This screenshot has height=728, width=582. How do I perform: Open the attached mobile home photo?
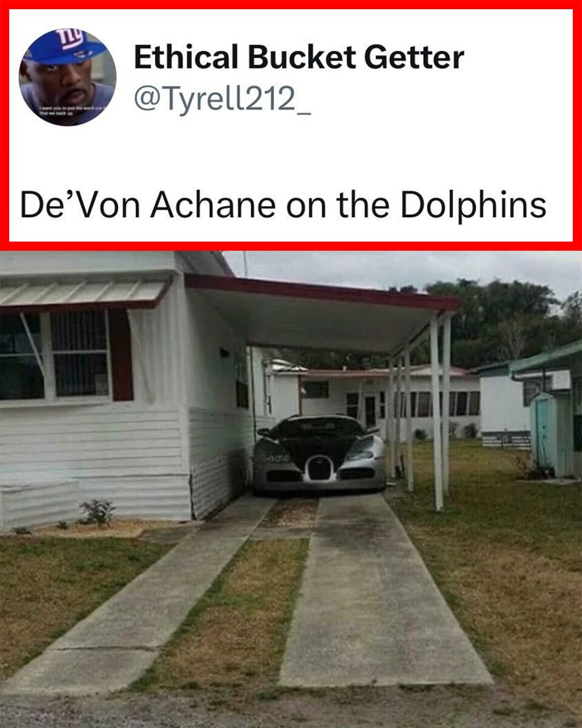click(x=291, y=489)
